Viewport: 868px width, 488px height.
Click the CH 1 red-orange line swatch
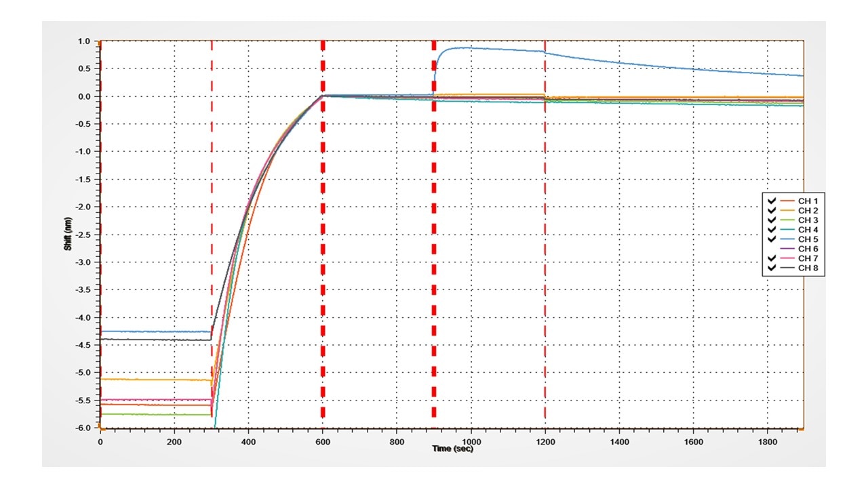787,201
